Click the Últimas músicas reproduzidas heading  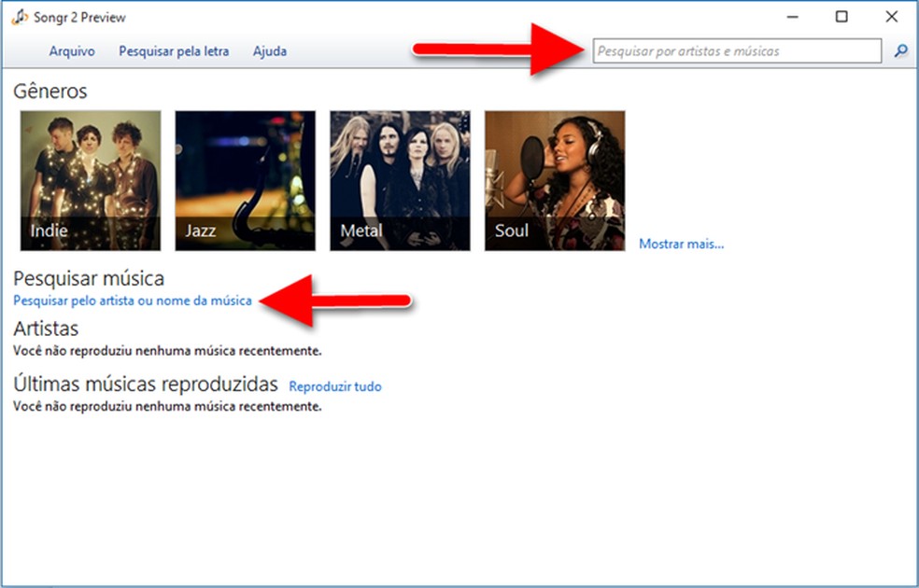(x=146, y=385)
